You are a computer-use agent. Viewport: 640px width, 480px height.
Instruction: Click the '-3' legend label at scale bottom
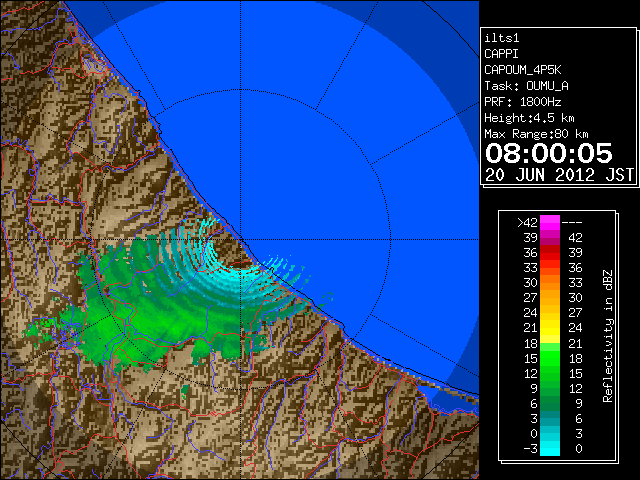click(530, 449)
